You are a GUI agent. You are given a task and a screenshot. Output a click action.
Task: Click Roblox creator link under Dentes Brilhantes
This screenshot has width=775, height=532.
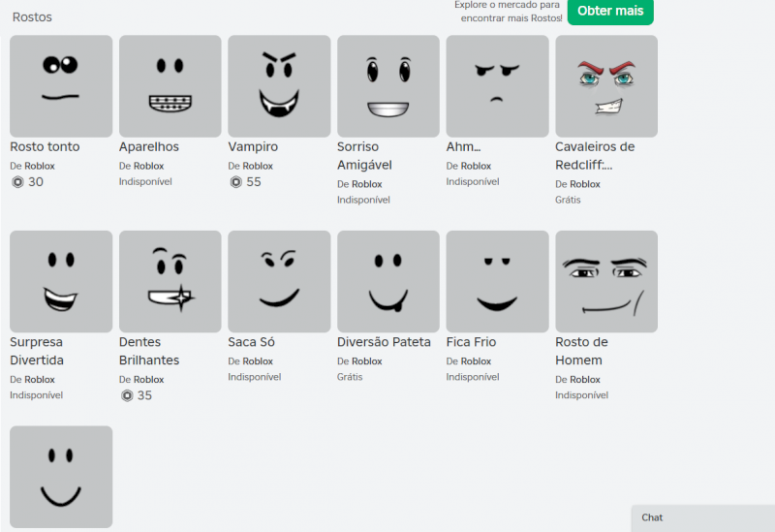point(148,380)
